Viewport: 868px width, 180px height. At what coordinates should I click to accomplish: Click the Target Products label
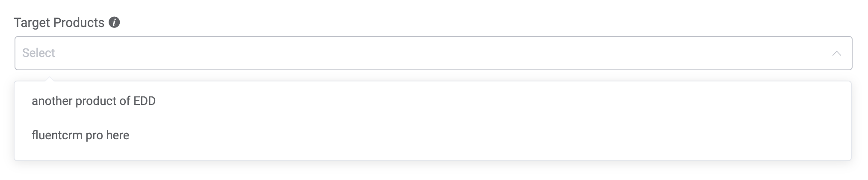pos(59,23)
